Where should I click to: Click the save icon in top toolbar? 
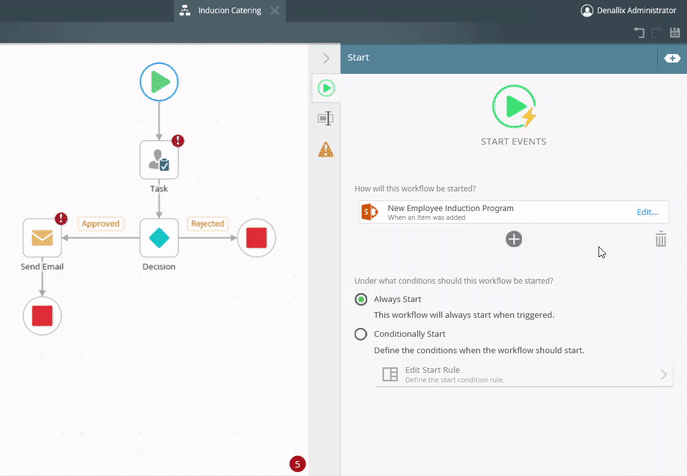point(675,33)
